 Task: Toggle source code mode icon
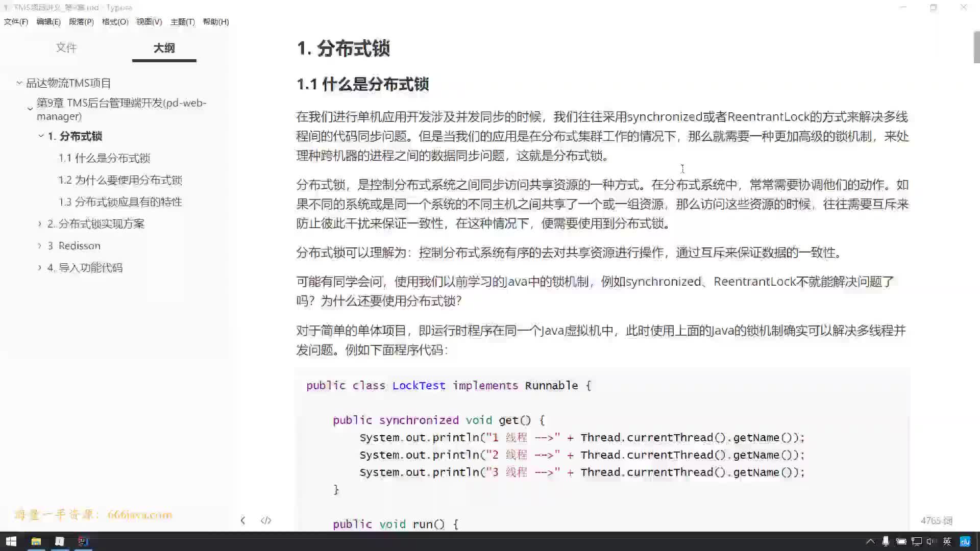click(x=266, y=520)
